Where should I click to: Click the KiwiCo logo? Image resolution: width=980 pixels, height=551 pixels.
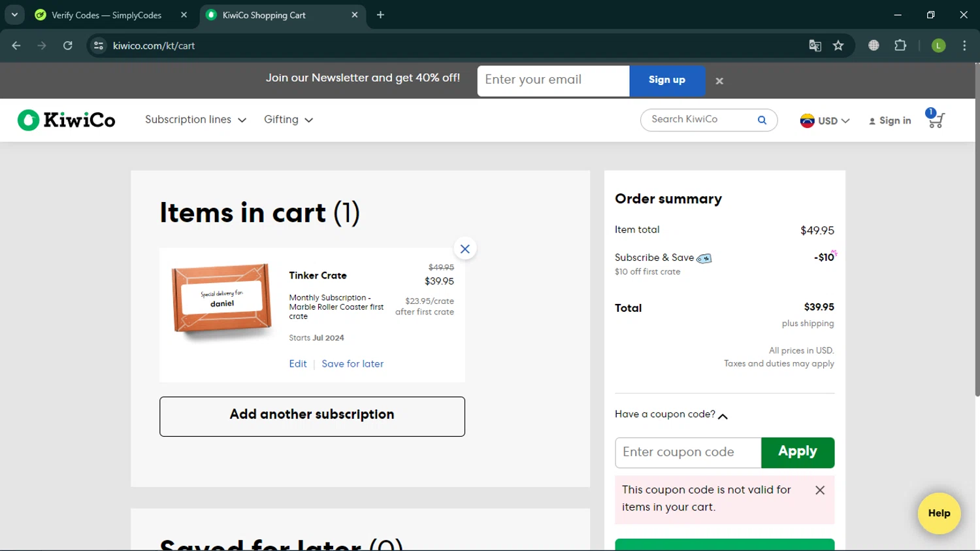66,120
